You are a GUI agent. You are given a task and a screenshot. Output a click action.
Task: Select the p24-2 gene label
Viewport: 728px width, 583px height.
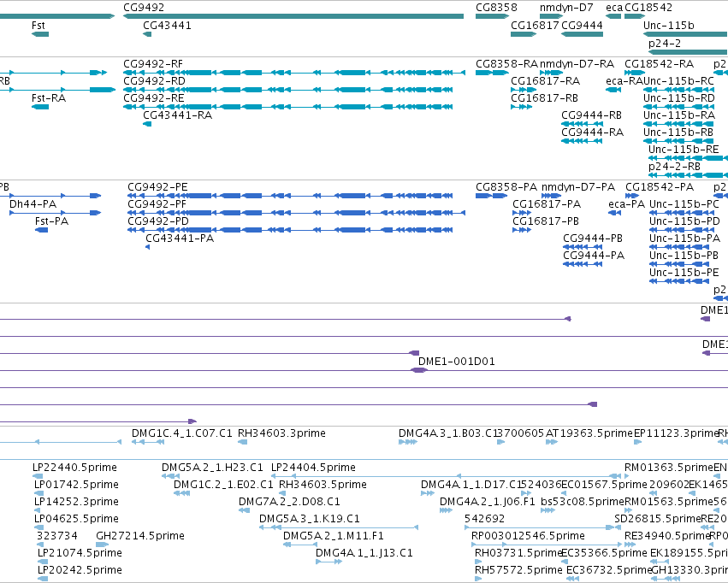(665, 44)
